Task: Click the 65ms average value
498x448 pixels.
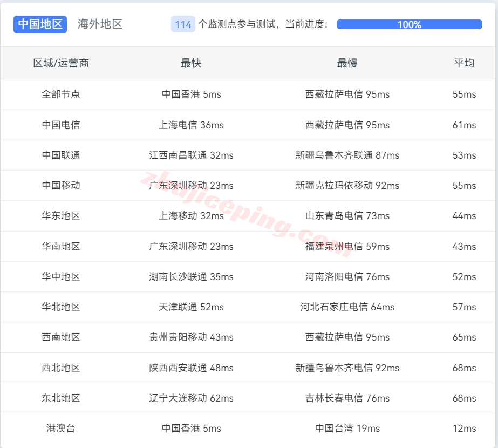Action: tap(464, 337)
